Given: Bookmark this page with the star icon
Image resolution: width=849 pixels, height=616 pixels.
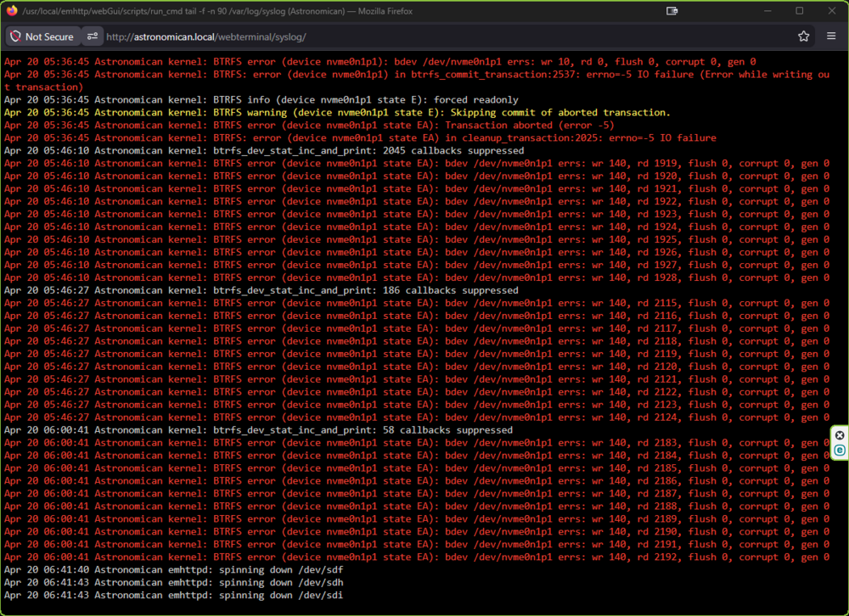Looking at the screenshot, I should [803, 36].
